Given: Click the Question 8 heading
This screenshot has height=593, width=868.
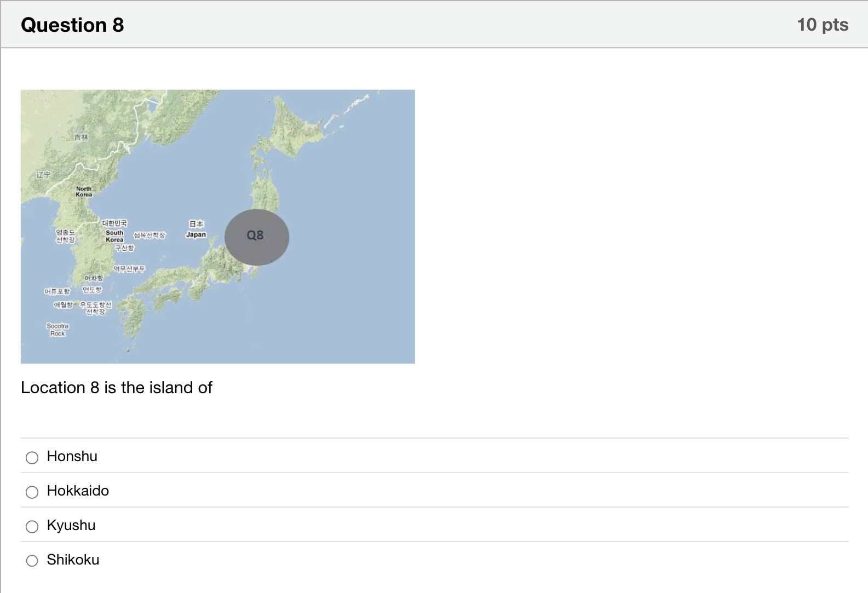Looking at the screenshot, I should tap(72, 25).
